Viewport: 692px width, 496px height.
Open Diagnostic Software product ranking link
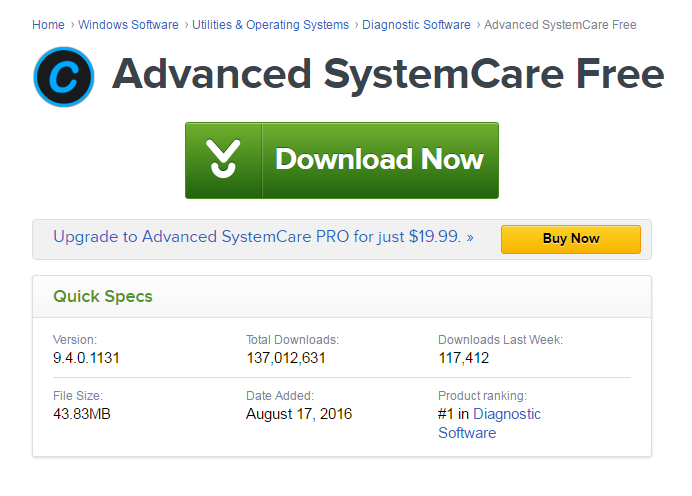click(x=489, y=423)
